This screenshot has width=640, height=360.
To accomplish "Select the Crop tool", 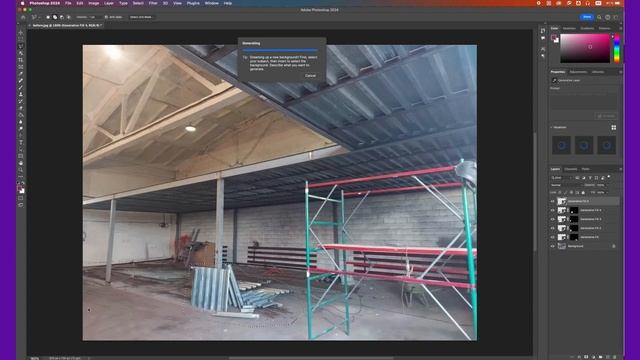I will (x=21, y=60).
